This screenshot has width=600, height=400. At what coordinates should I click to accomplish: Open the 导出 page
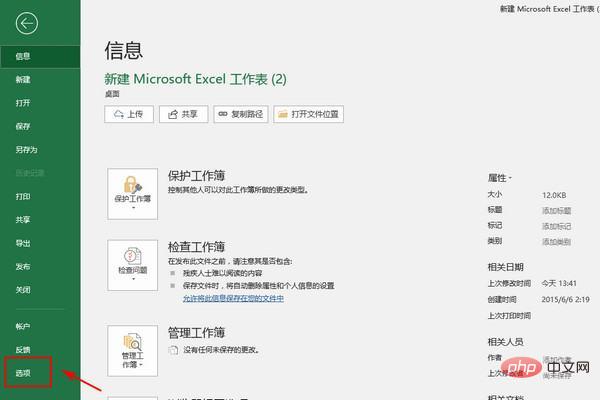[23, 243]
